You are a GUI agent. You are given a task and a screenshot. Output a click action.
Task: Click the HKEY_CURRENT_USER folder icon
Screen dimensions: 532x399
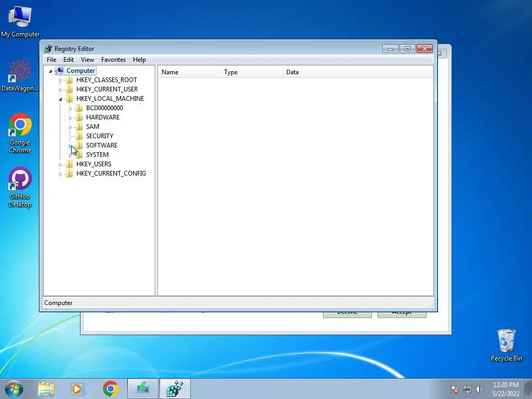pyautogui.click(x=69, y=89)
